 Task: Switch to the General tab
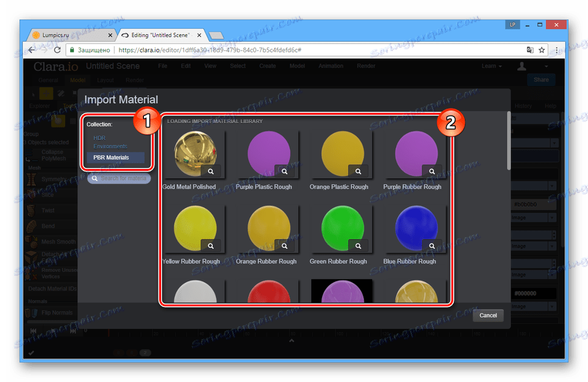(x=48, y=81)
